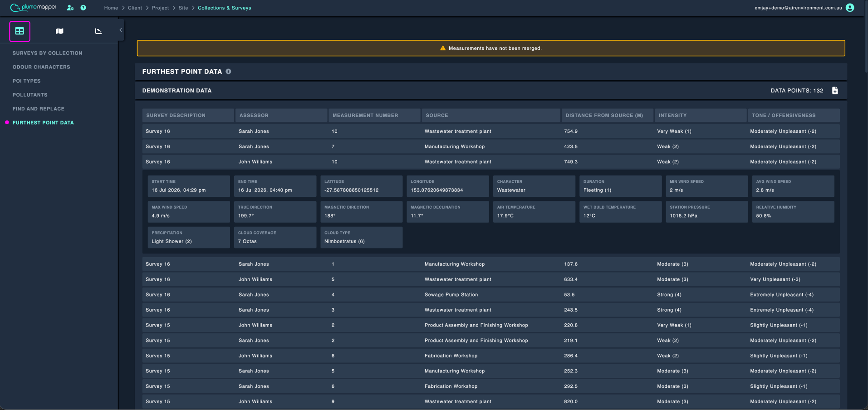
Task: Navigate to Client breadcrumb
Action: click(135, 8)
